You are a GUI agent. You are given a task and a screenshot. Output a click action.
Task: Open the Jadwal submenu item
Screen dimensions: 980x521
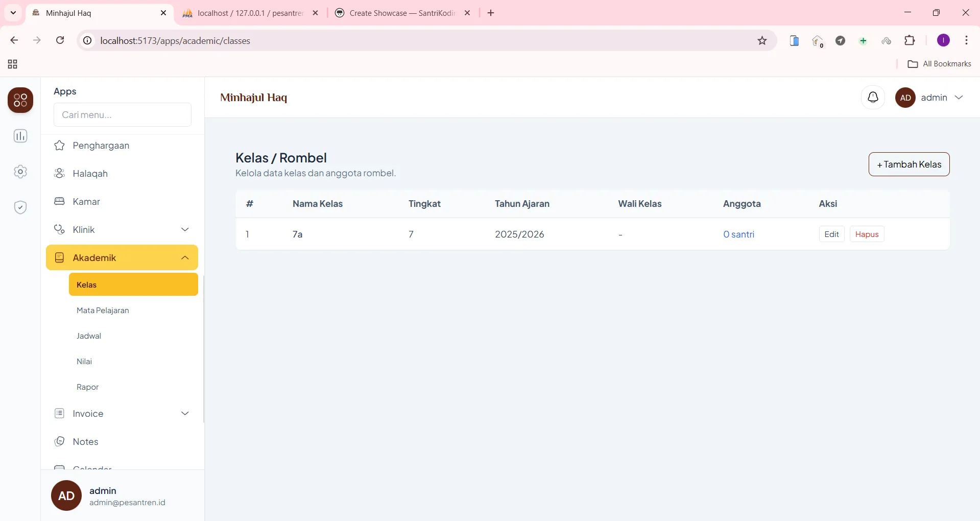pyautogui.click(x=89, y=336)
